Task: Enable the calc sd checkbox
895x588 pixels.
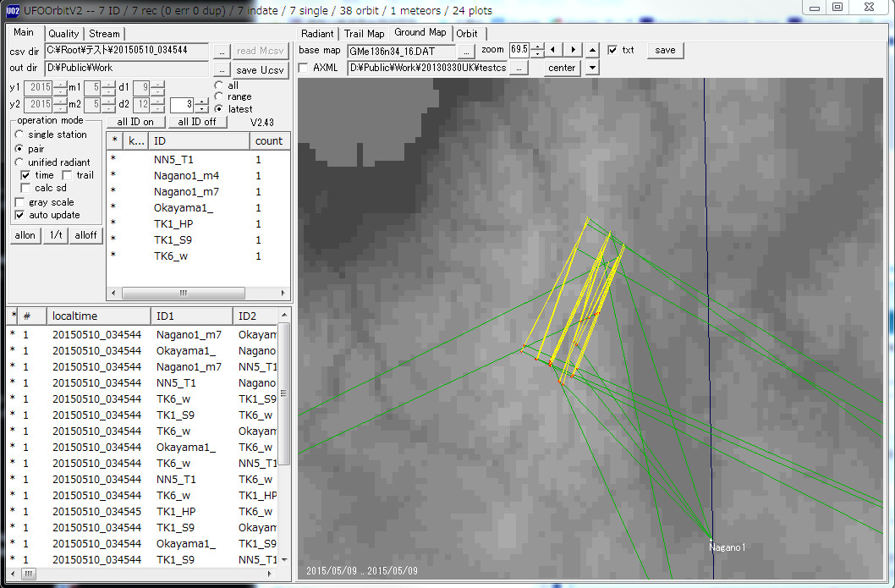Action: [25, 188]
